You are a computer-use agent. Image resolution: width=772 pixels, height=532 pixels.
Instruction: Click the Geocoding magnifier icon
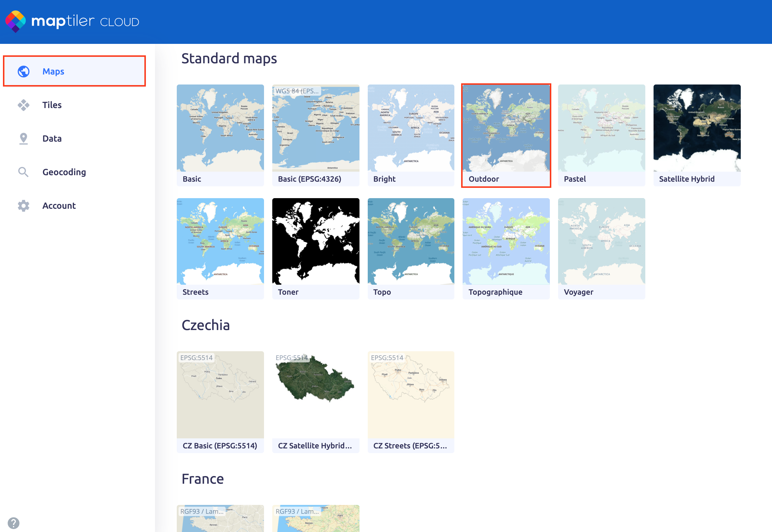tap(23, 172)
